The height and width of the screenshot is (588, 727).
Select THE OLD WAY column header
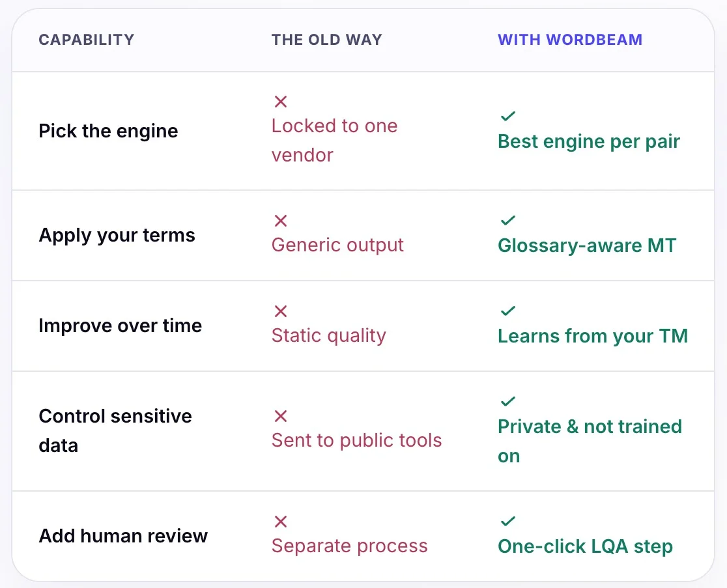pyautogui.click(x=327, y=40)
